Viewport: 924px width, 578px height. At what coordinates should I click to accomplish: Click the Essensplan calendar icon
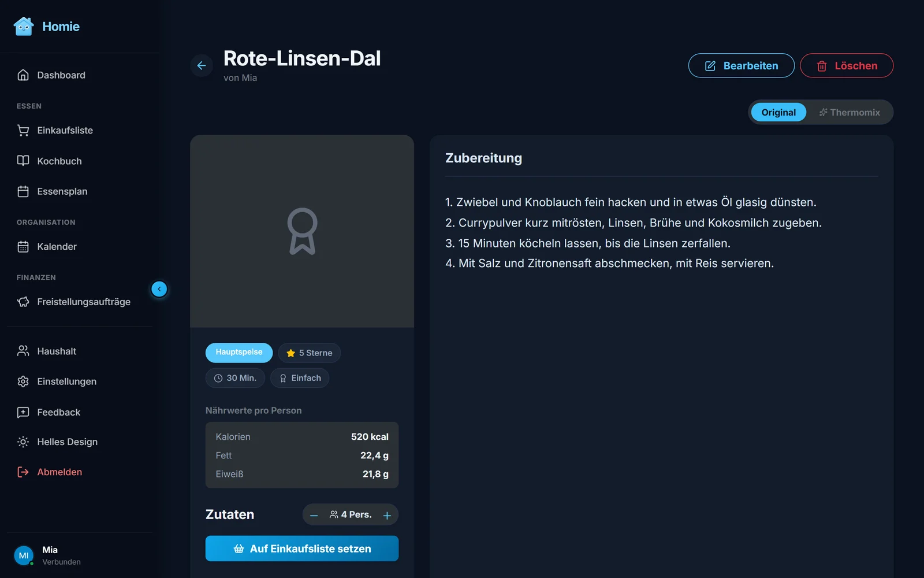(23, 191)
